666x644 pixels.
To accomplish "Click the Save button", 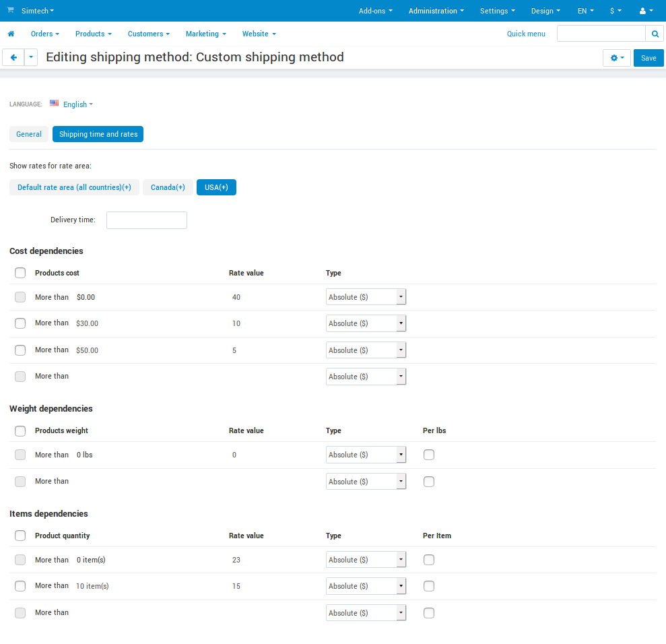I will pos(648,58).
